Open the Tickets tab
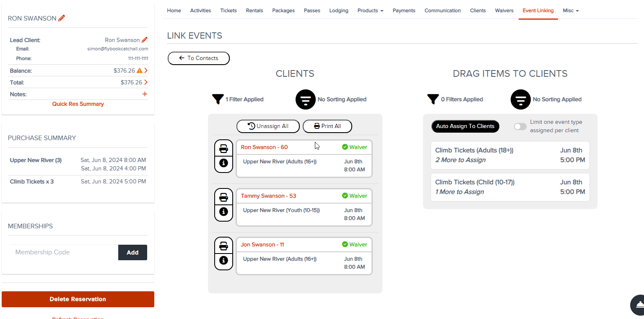The width and height of the screenshot is (644, 319). (x=229, y=10)
